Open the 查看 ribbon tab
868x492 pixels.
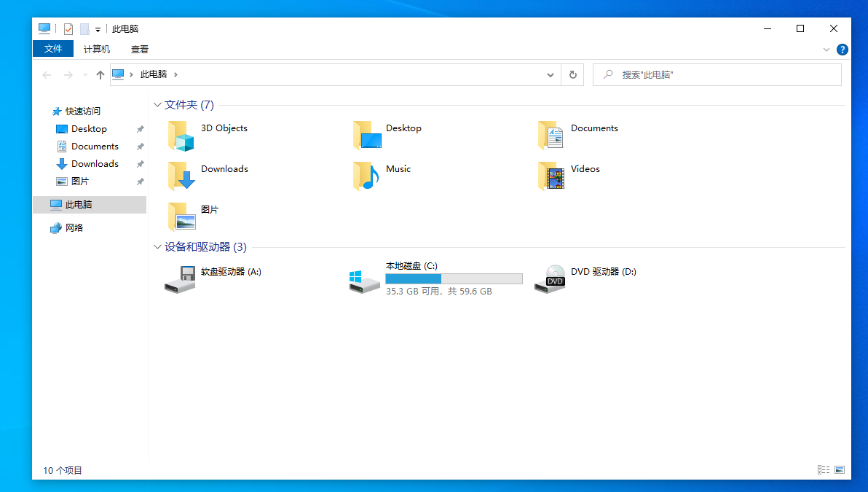click(140, 50)
